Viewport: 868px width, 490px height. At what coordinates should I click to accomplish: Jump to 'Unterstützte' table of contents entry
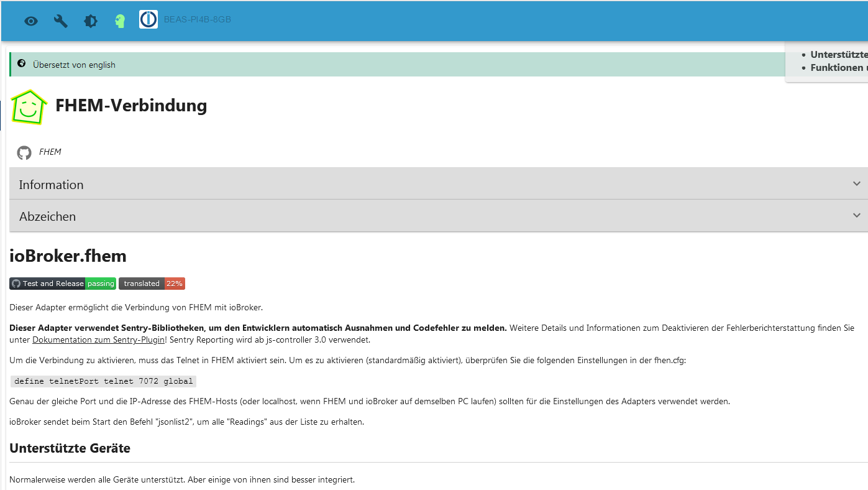[x=839, y=55]
